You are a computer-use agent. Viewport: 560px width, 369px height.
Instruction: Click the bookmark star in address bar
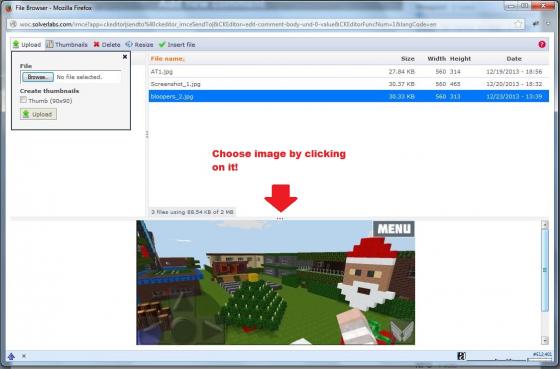click(518, 24)
